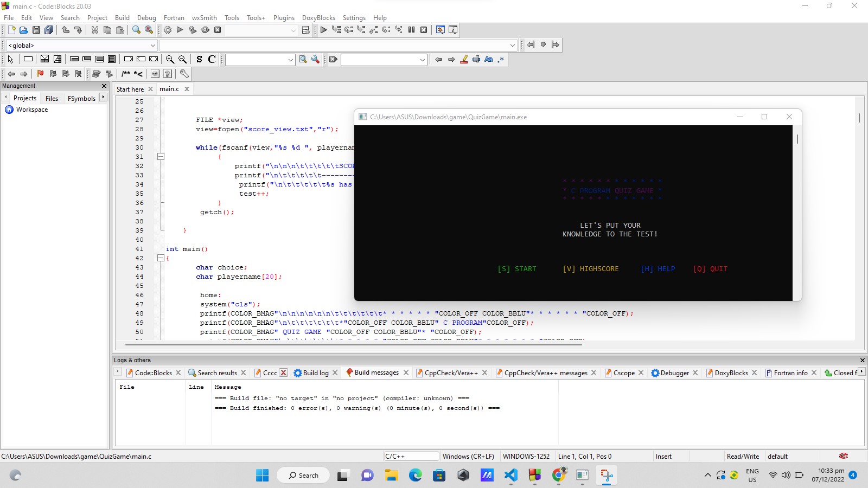Click the Search button on the taskbar
The image size is (868, 488).
coord(303,476)
